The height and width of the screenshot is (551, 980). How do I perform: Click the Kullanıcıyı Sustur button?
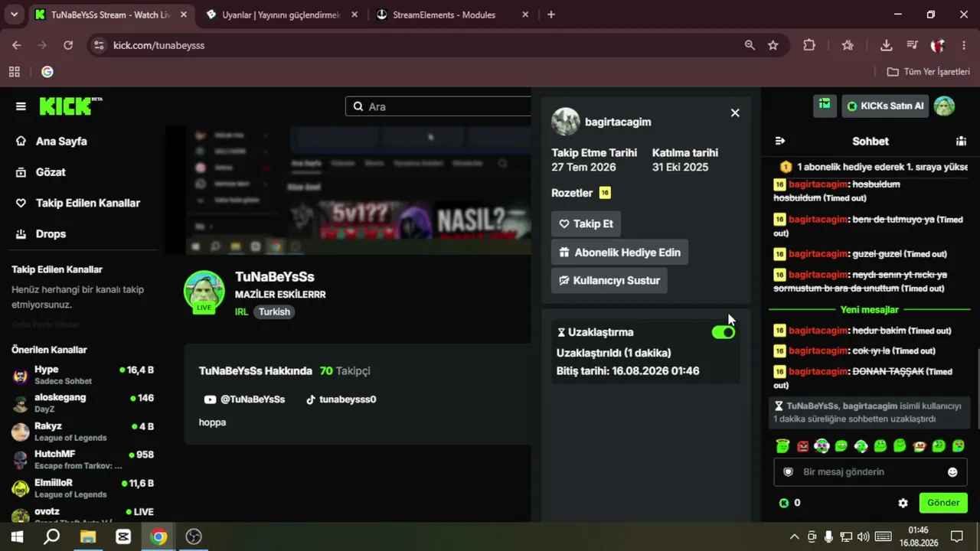pyautogui.click(x=609, y=280)
